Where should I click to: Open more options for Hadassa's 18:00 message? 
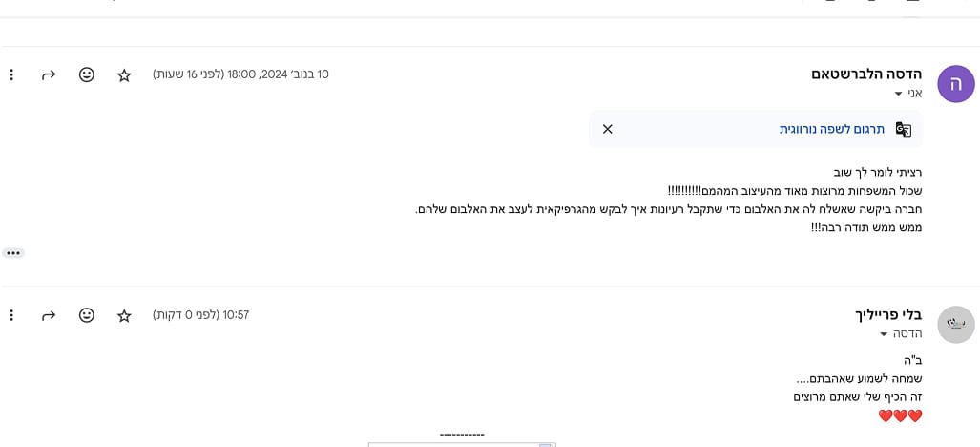11,74
